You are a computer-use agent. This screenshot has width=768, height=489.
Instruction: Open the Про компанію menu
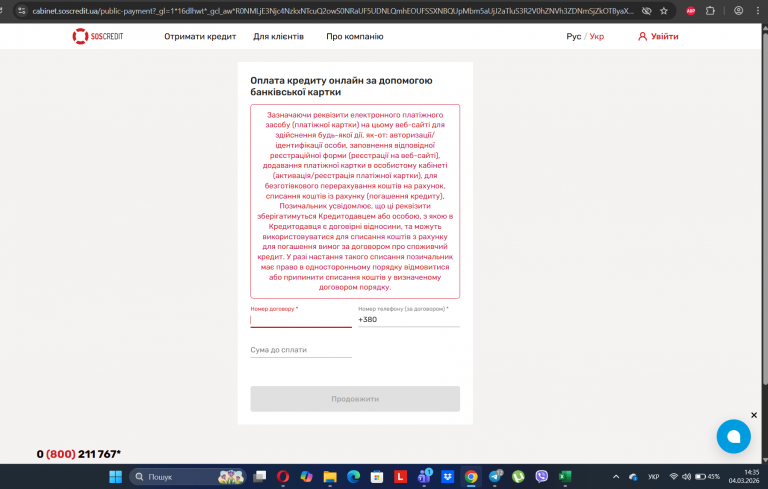point(355,37)
